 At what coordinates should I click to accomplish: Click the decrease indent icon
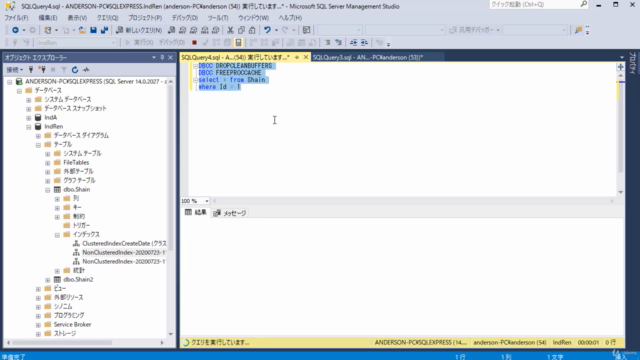353,42
